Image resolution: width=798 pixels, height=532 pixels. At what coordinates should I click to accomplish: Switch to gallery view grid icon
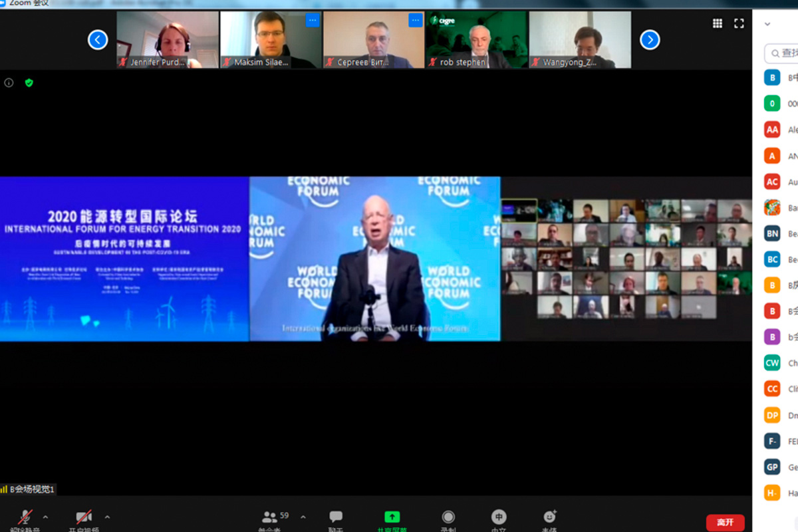point(718,23)
